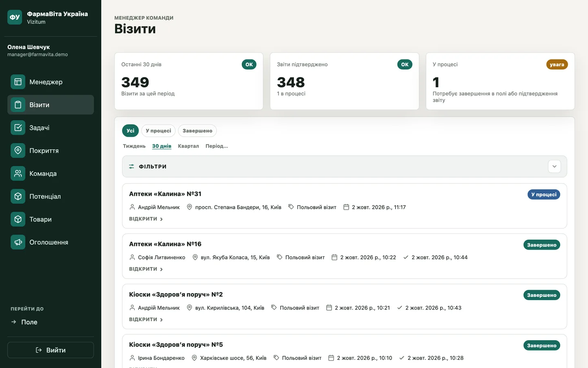The height and width of the screenshot is (368, 588).
Task: Open Потенціал box icon
Action: 18,196
